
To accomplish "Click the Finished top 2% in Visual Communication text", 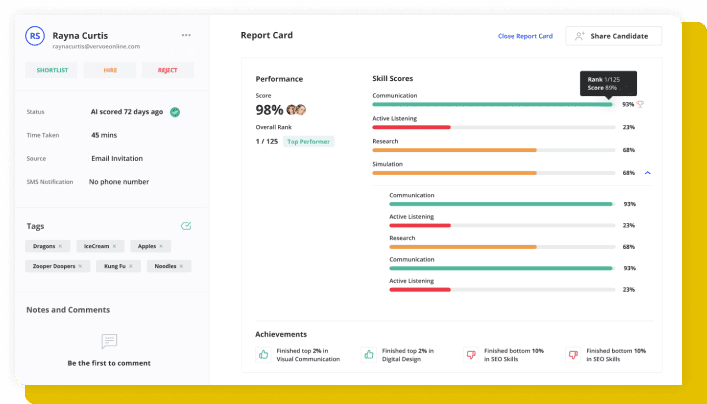I will 308,355.
